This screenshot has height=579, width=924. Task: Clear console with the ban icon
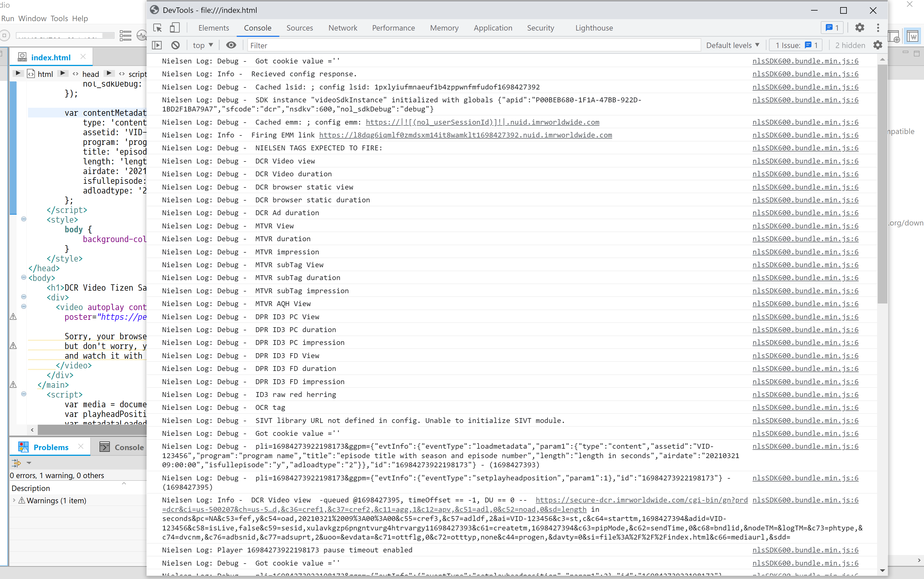tap(176, 45)
